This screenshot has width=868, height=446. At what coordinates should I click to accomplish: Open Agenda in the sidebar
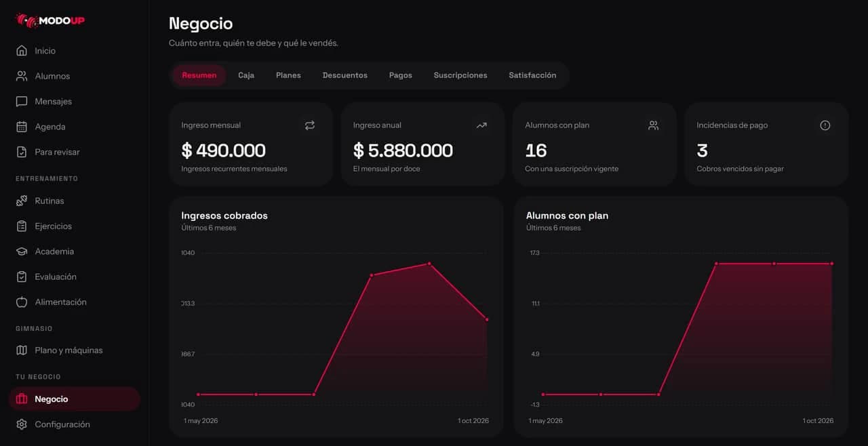tap(75, 127)
